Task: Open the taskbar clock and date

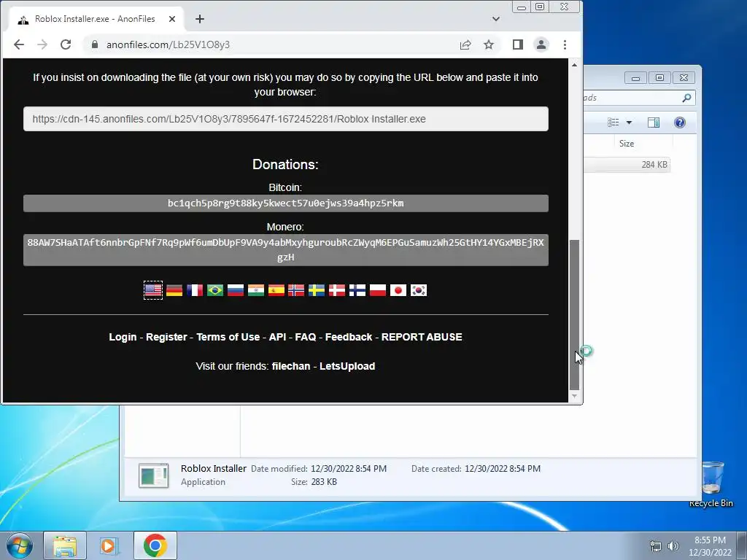Action: click(710, 546)
